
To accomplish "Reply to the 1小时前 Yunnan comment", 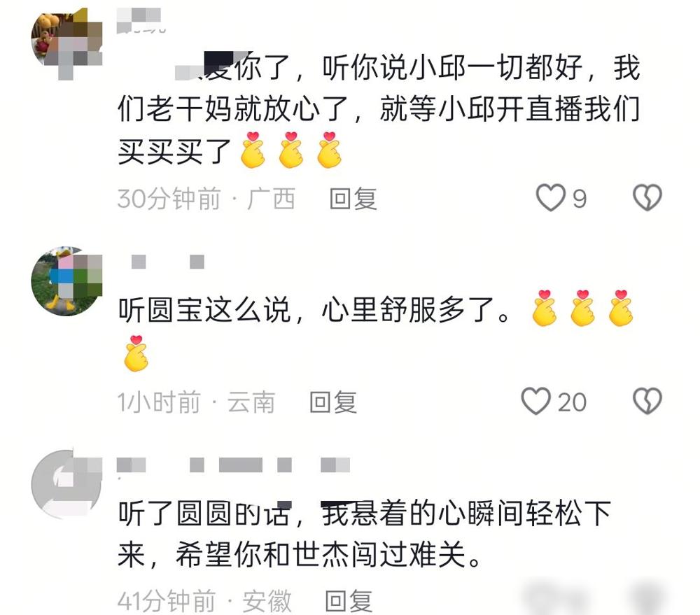I will pyautogui.click(x=333, y=402).
